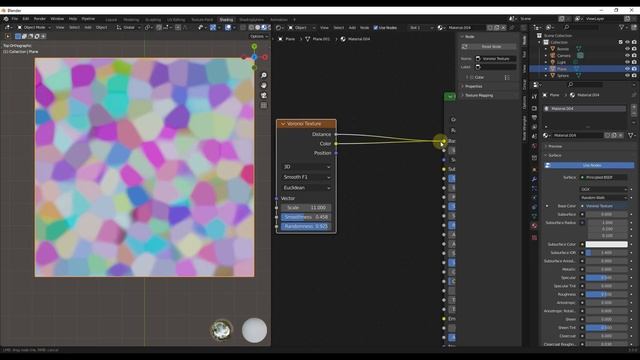Open the Euclidean distance metric dropdown

click(x=307, y=188)
